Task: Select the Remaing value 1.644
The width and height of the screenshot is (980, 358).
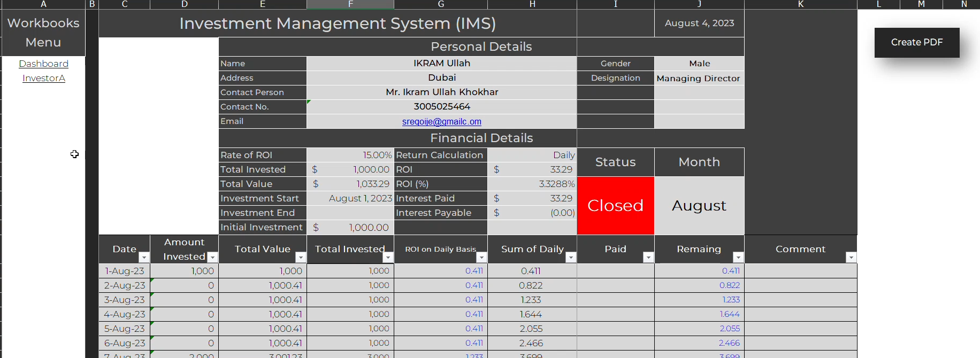Action: [x=699, y=314]
